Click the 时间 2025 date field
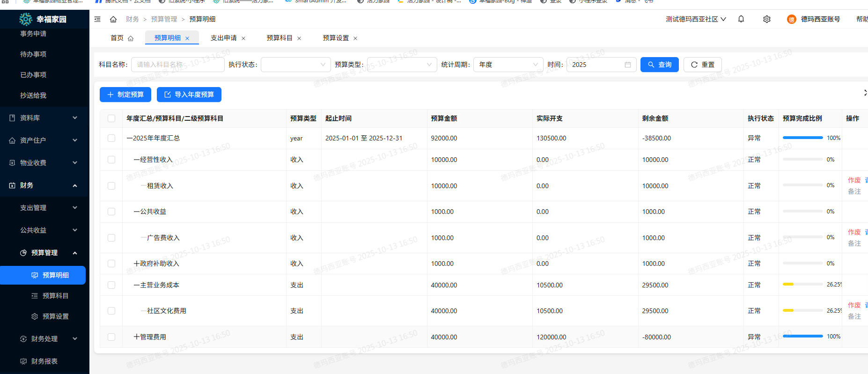 [x=602, y=65]
